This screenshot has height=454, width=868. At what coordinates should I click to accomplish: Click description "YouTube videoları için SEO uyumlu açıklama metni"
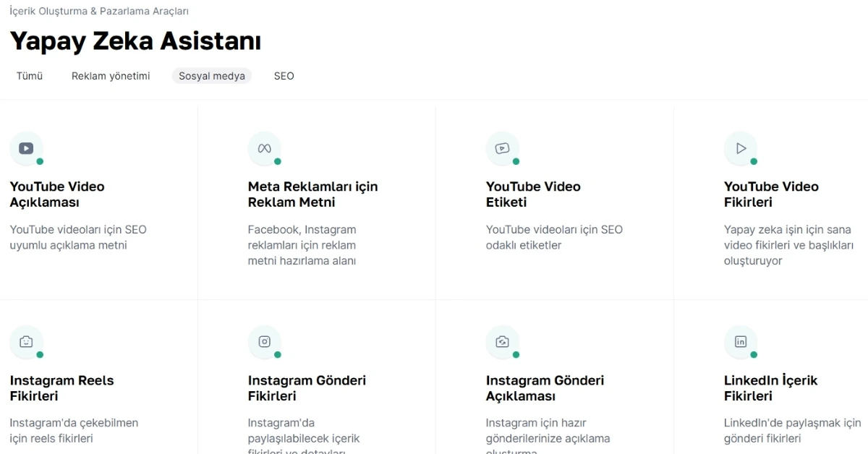pos(78,237)
